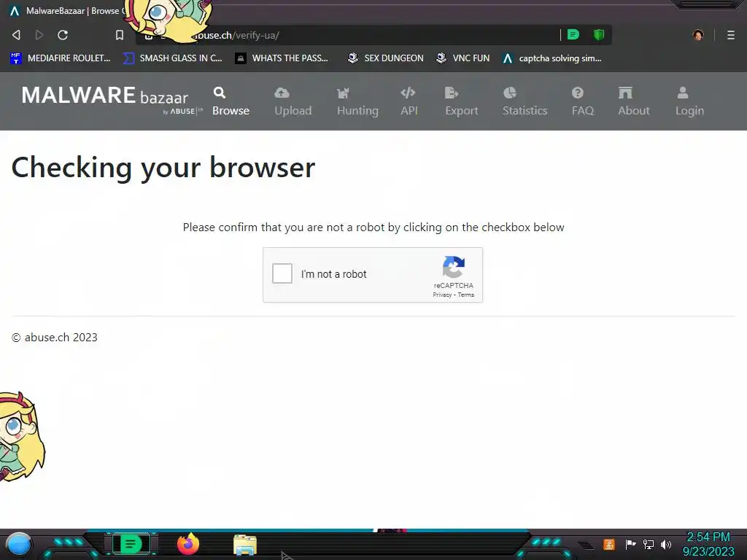Image resolution: width=747 pixels, height=560 pixels.
Task: Click the taskbar clock showing 2:54 PM
Action: point(708,544)
